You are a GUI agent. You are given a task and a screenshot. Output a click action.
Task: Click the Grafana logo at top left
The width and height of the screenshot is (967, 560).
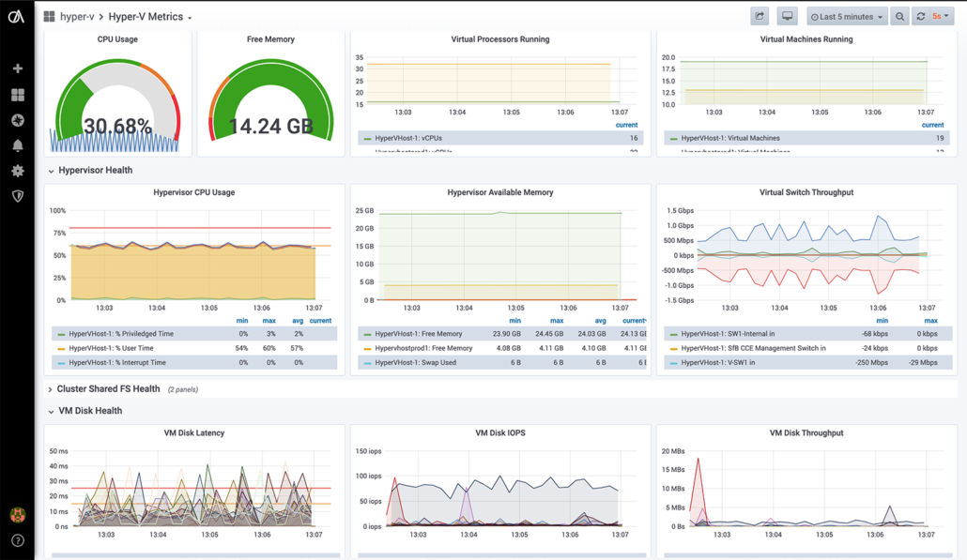[14, 16]
